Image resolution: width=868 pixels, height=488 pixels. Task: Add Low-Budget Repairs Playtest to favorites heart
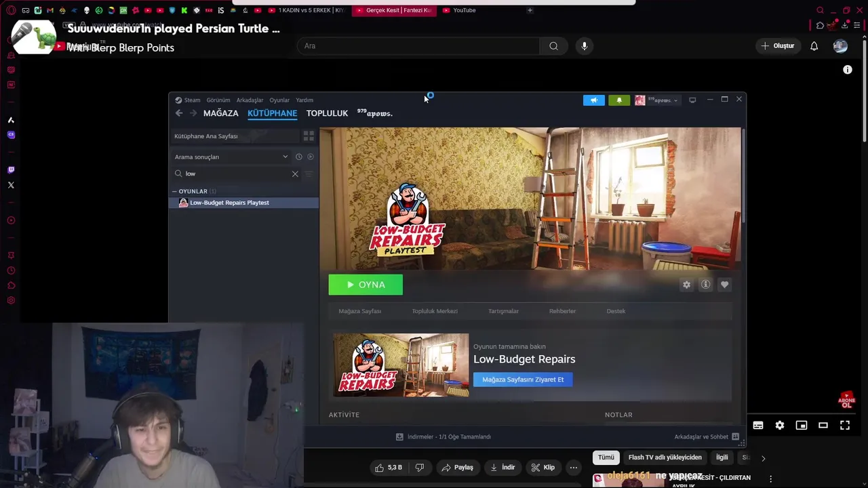[724, 285]
